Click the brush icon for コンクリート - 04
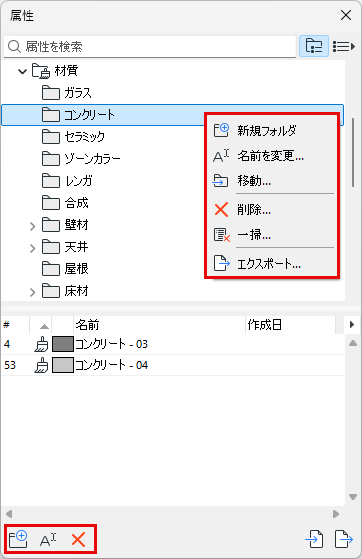Image resolution: width=362 pixels, height=559 pixels. coord(41,365)
